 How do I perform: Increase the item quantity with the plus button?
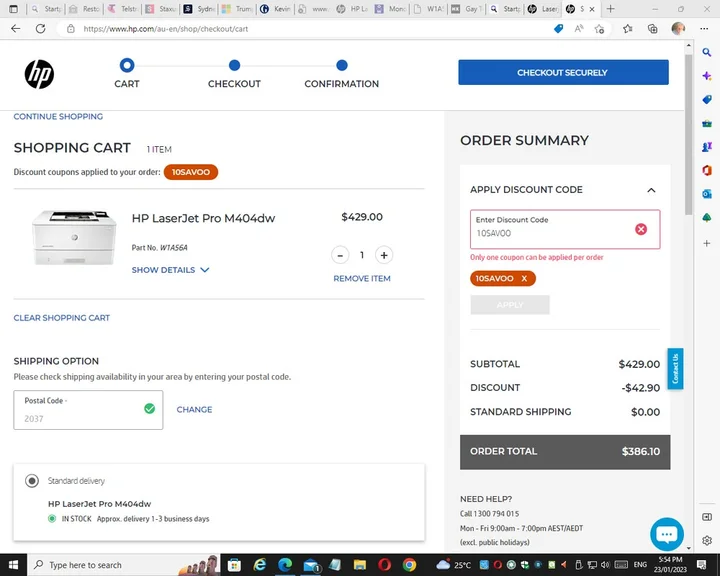click(384, 255)
